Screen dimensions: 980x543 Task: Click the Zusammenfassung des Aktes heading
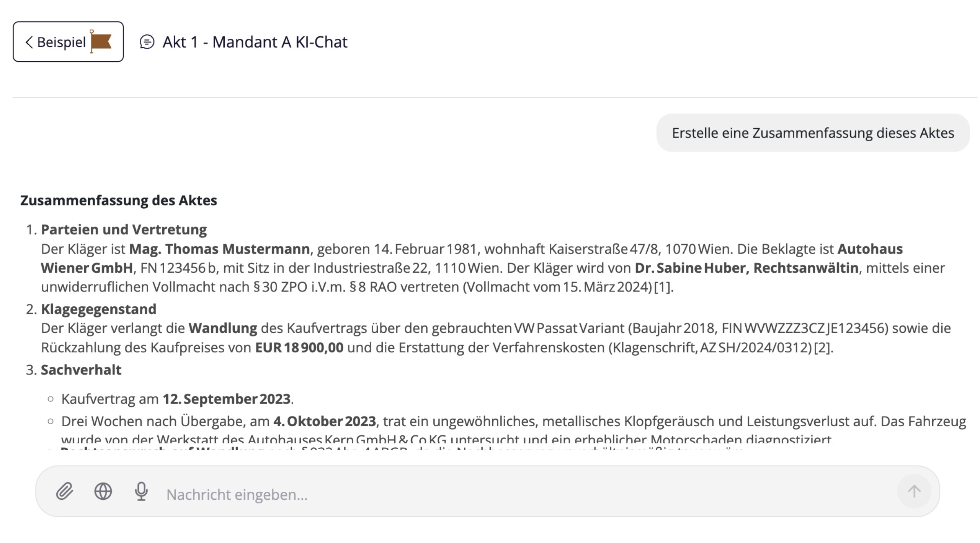[119, 200]
